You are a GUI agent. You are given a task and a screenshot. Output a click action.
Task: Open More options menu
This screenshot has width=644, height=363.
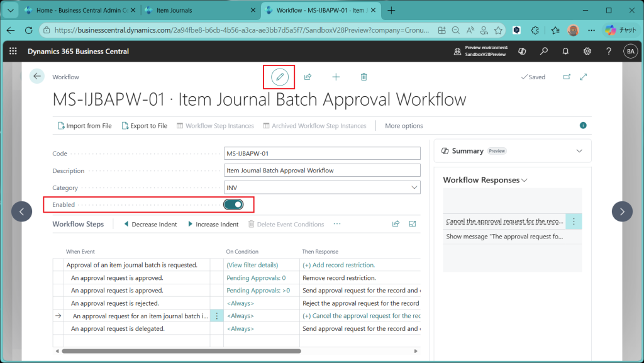click(404, 126)
